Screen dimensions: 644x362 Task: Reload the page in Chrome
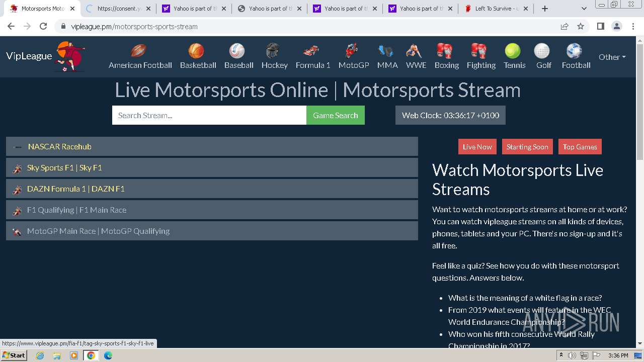click(x=43, y=26)
